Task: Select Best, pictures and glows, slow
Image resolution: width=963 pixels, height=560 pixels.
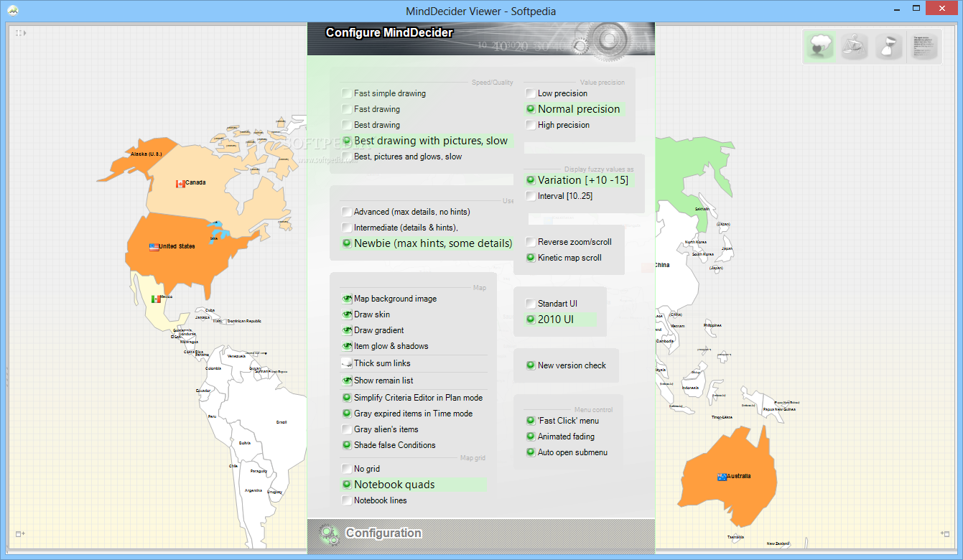Action: click(x=401, y=157)
